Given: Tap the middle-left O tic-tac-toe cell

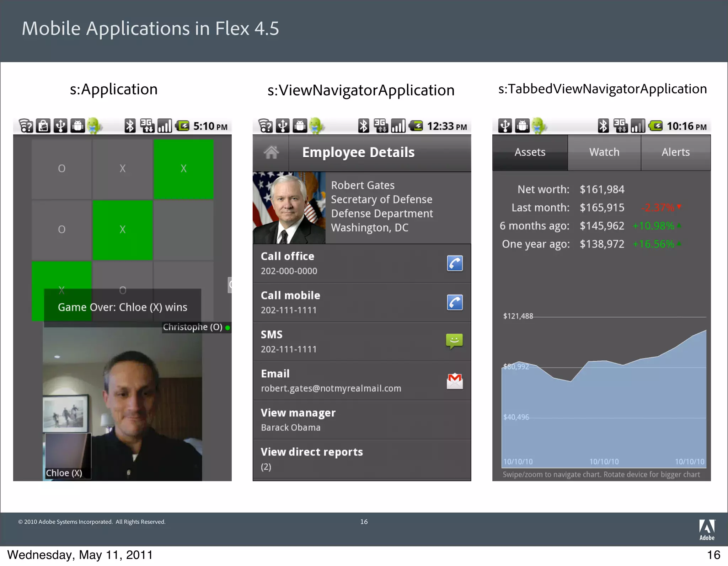Looking at the screenshot, I should click(61, 230).
